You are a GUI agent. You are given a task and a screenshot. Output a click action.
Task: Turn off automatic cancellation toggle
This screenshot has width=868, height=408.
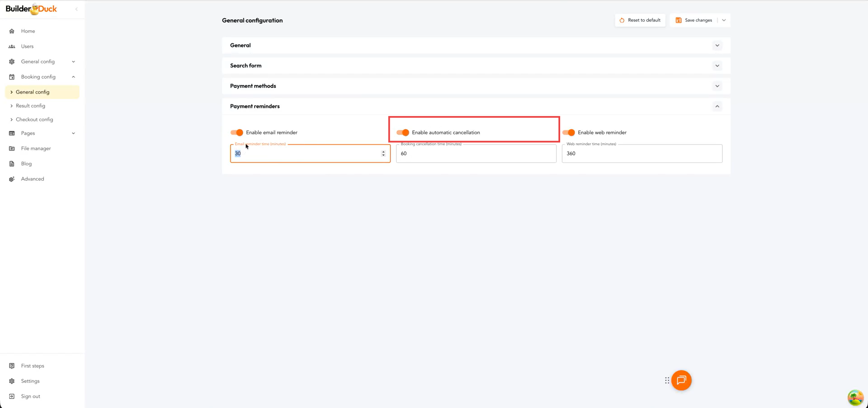tap(403, 132)
